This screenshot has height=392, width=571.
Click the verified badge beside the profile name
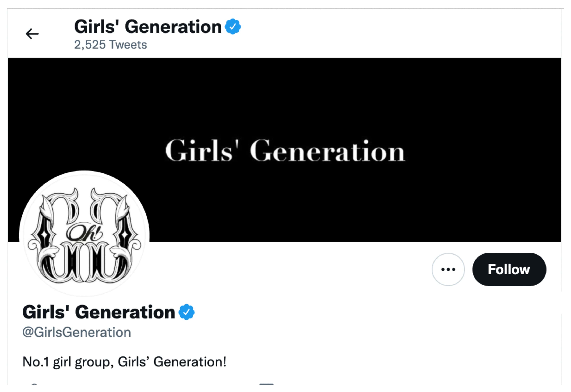186,312
